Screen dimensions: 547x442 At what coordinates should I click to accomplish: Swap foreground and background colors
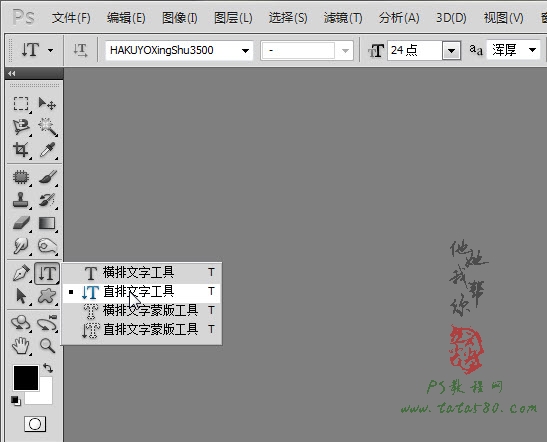coord(48,368)
